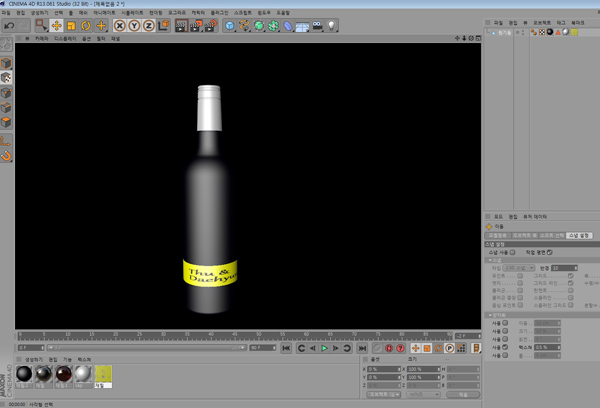Toggle Z axis lock
The image size is (600, 408).
point(149,26)
